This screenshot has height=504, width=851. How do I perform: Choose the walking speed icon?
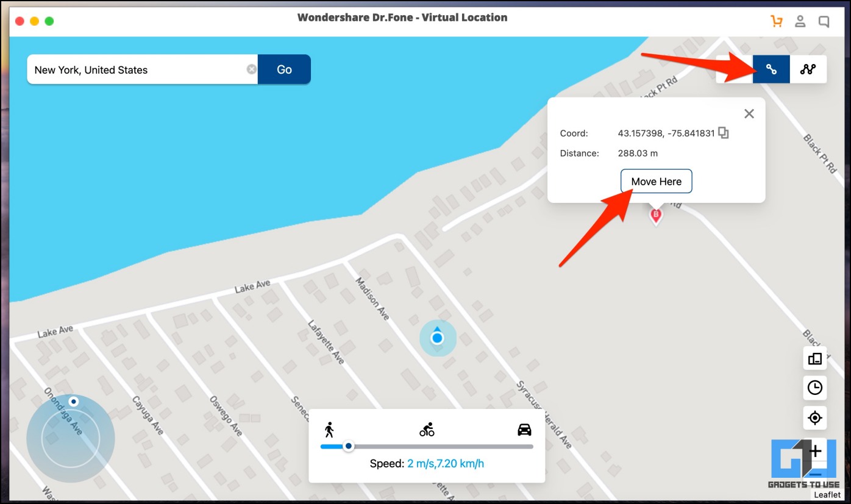pos(329,430)
